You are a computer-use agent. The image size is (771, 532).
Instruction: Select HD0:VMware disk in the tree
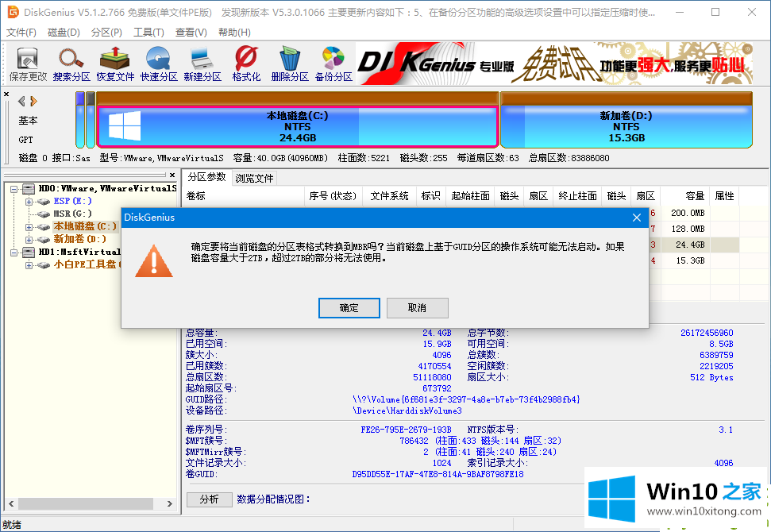click(x=107, y=188)
